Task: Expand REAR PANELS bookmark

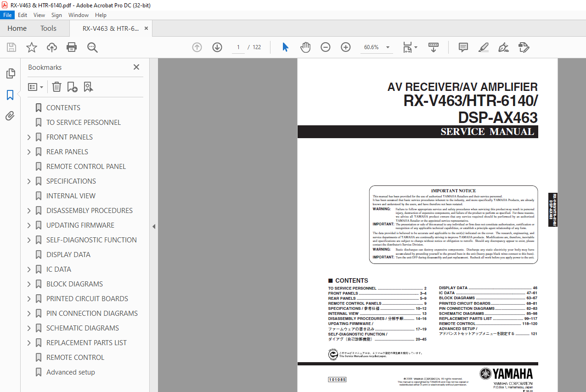Action: point(29,152)
